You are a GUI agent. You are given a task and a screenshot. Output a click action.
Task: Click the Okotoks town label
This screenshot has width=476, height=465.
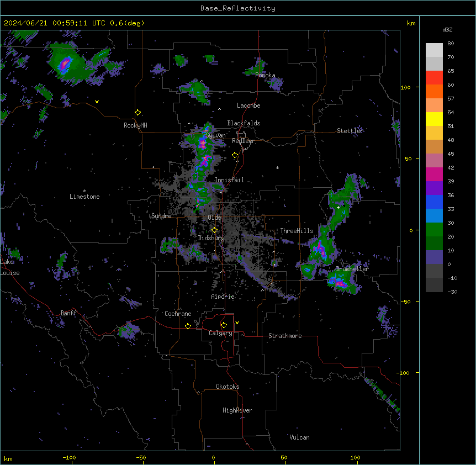click(x=228, y=387)
